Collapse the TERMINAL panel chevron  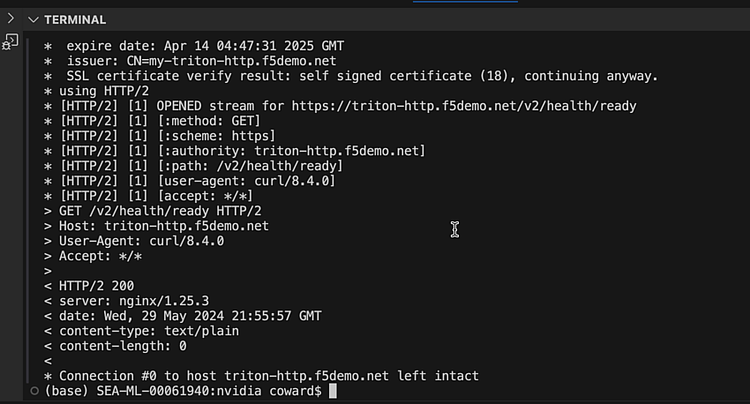pos(34,19)
